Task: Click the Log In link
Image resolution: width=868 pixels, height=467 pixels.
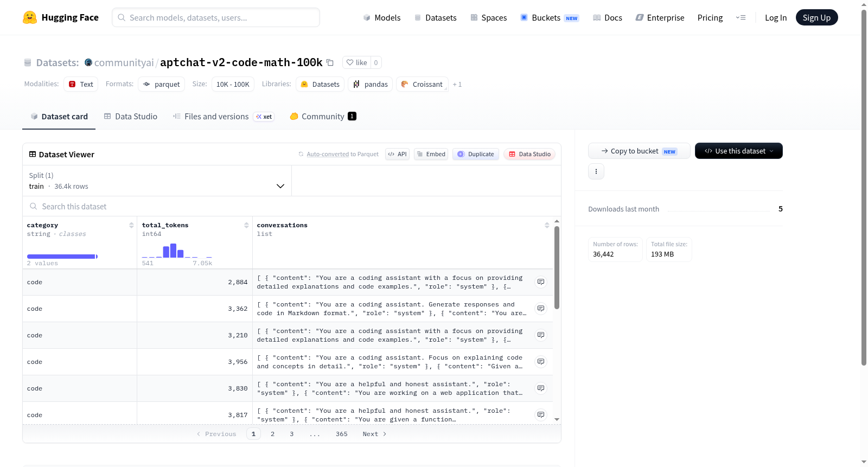Action: pyautogui.click(x=776, y=17)
